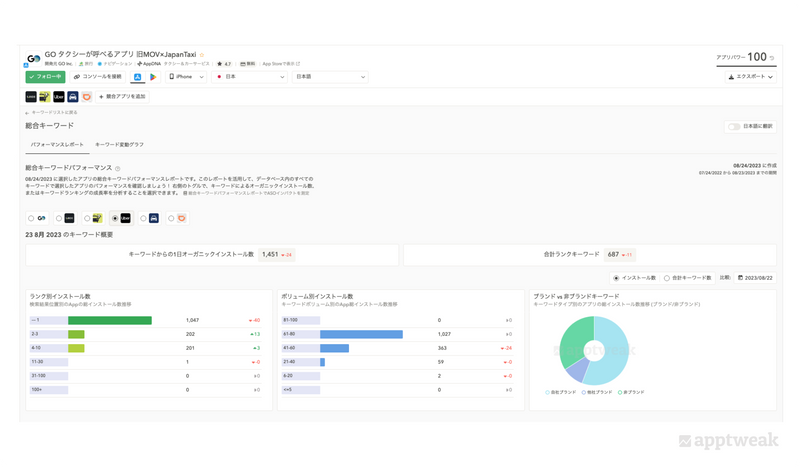This screenshot has width=800, height=467.
Task: Click the green フォロー中 button
Action: (45, 77)
